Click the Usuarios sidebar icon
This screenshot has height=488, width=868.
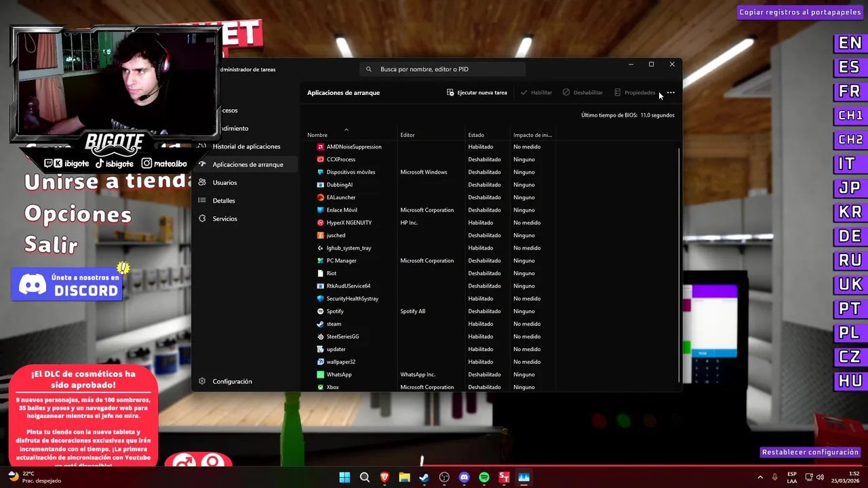click(x=202, y=182)
